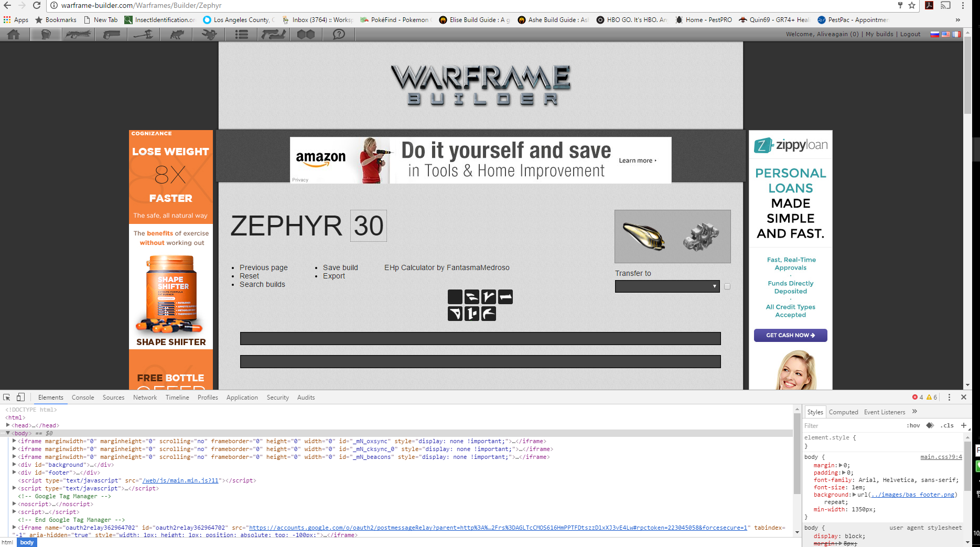Click the Save build link

coord(340,267)
